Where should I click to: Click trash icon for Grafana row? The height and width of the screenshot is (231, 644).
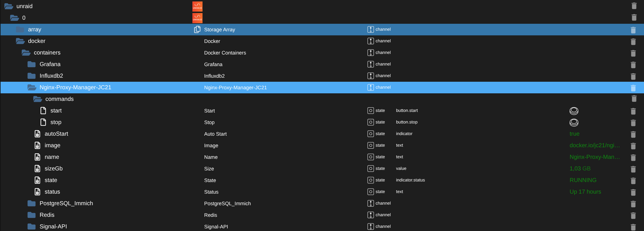point(633,65)
